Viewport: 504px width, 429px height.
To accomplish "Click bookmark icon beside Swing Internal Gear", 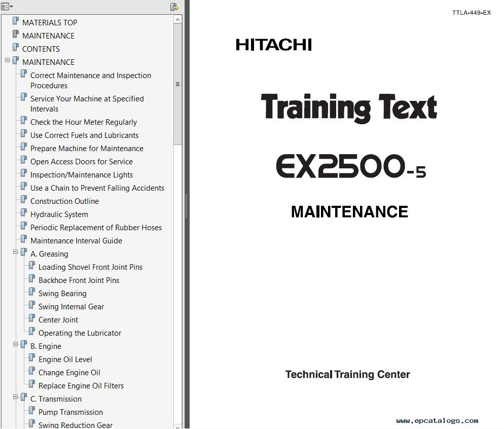I will [32, 305].
